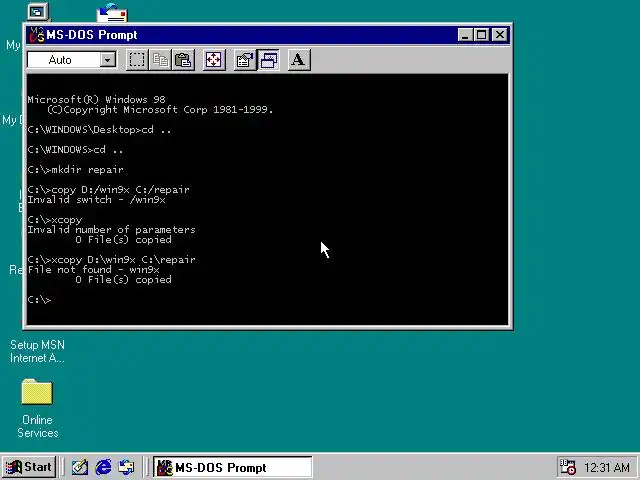Select the Online Services folder icon
This screenshot has width=640, height=480.
click(x=37, y=392)
